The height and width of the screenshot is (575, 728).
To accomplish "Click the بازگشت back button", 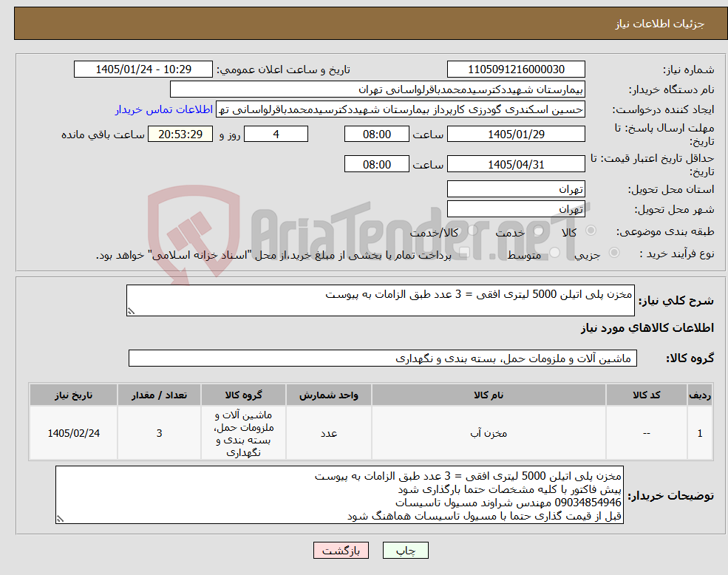I will [x=341, y=551].
